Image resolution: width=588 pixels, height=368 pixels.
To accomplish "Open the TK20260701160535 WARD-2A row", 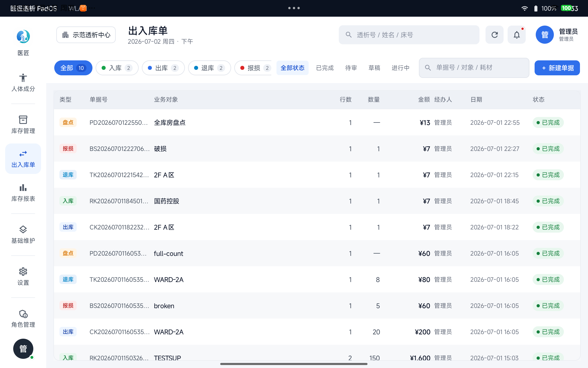I will coord(317,279).
